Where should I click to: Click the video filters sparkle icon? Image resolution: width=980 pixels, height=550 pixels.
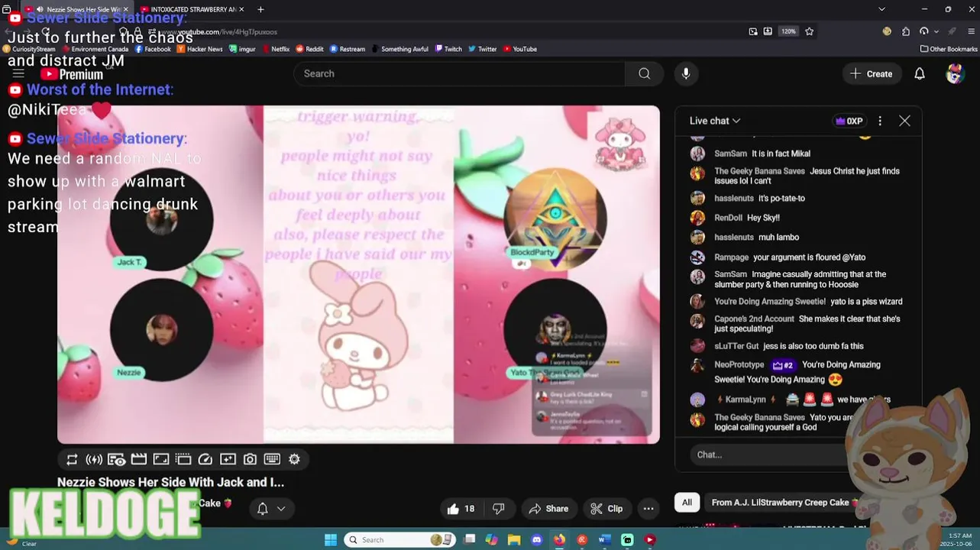point(228,459)
